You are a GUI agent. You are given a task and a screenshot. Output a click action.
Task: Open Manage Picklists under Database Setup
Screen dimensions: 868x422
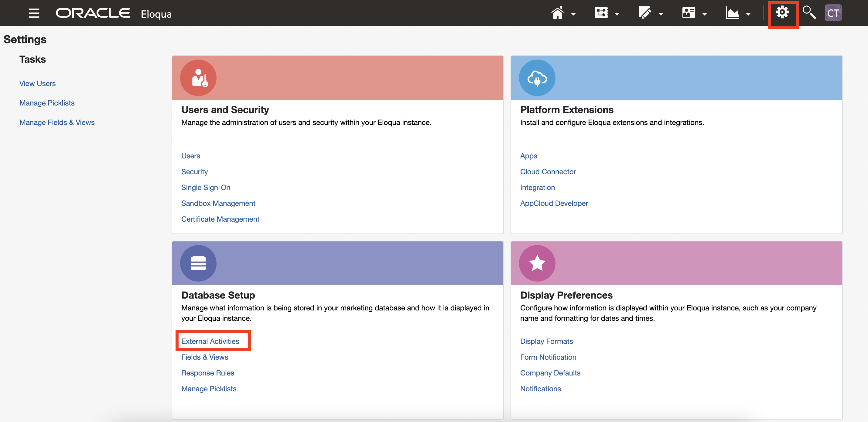(209, 389)
